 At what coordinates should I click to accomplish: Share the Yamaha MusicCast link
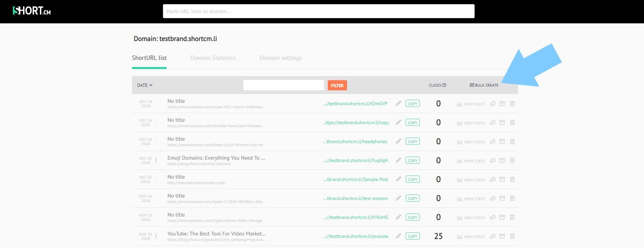pos(493,122)
